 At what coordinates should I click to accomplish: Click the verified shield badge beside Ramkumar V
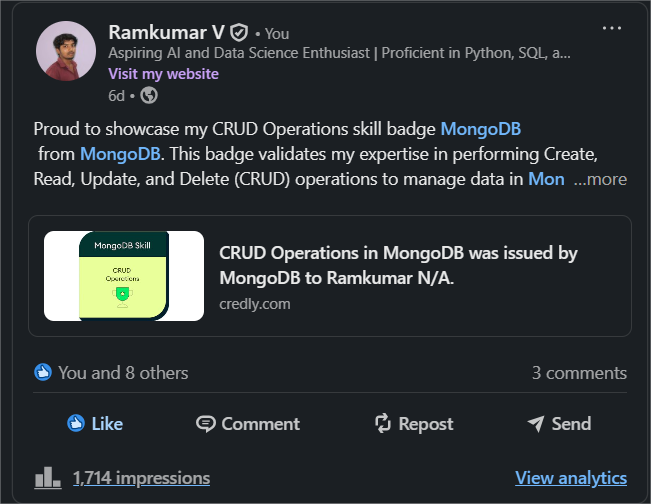239,33
